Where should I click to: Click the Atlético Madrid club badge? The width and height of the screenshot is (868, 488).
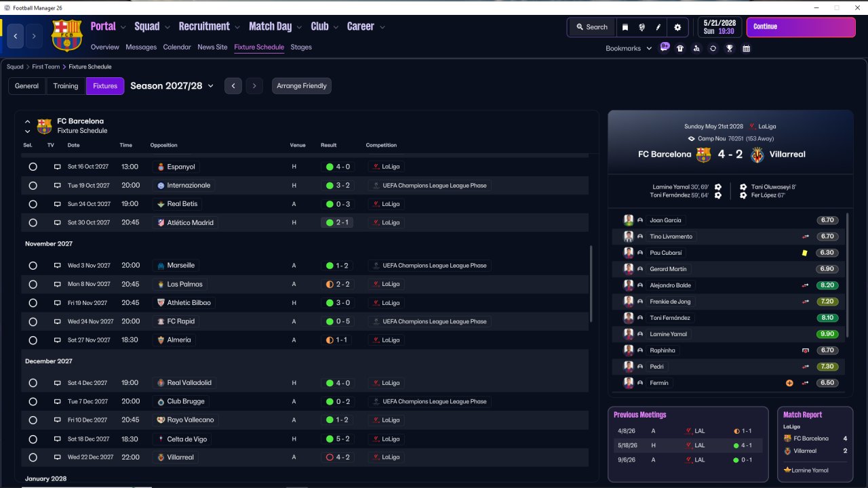(161, 222)
